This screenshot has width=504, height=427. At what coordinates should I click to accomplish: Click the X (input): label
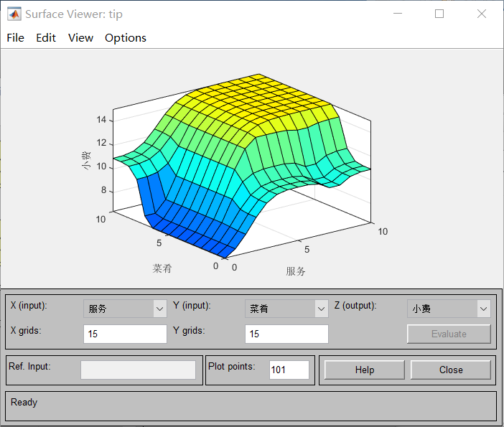point(29,305)
